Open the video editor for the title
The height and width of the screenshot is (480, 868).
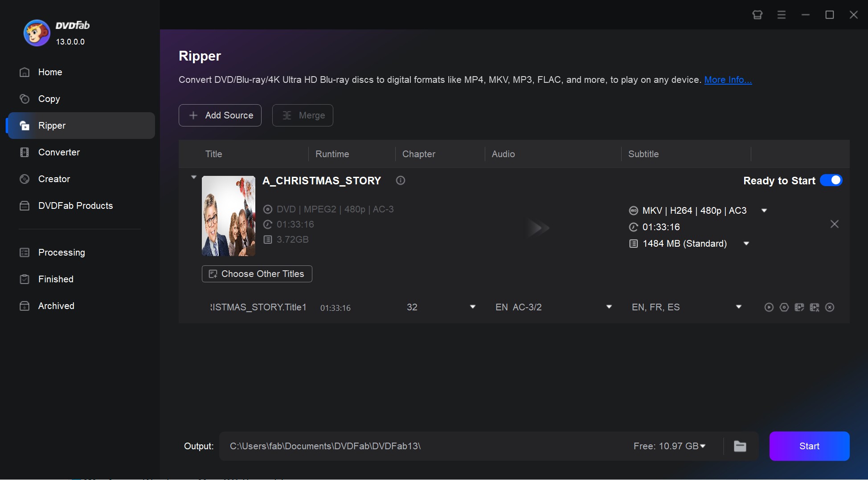pyautogui.click(x=800, y=307)
